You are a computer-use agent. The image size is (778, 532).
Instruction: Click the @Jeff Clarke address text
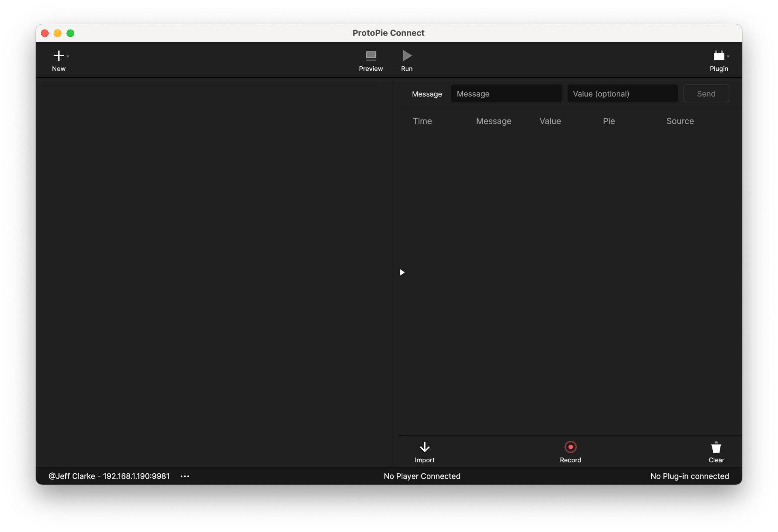(109, 477)
